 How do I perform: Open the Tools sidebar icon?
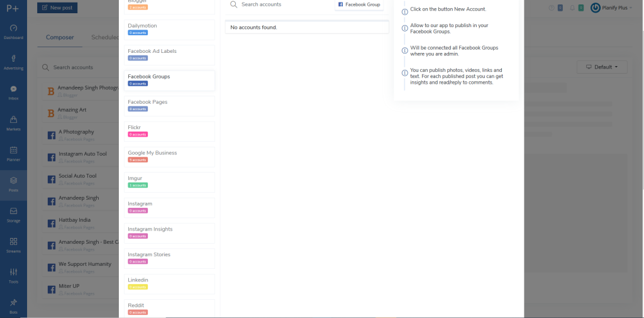(13, 276)
